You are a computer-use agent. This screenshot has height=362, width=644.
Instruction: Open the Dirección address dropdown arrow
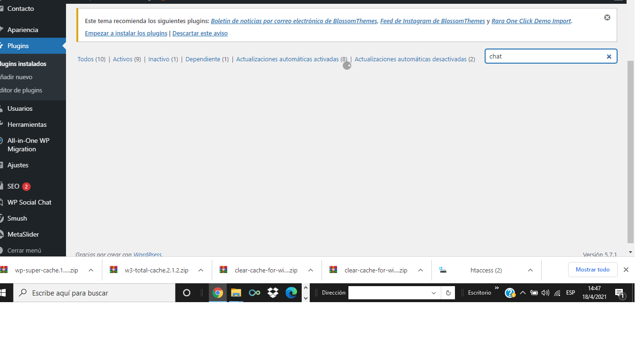coord(434,293)
